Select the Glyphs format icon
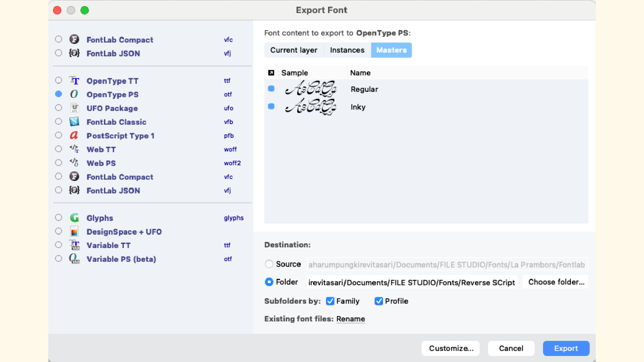Viewport: 644px width, 362px height. coord(74,218)
